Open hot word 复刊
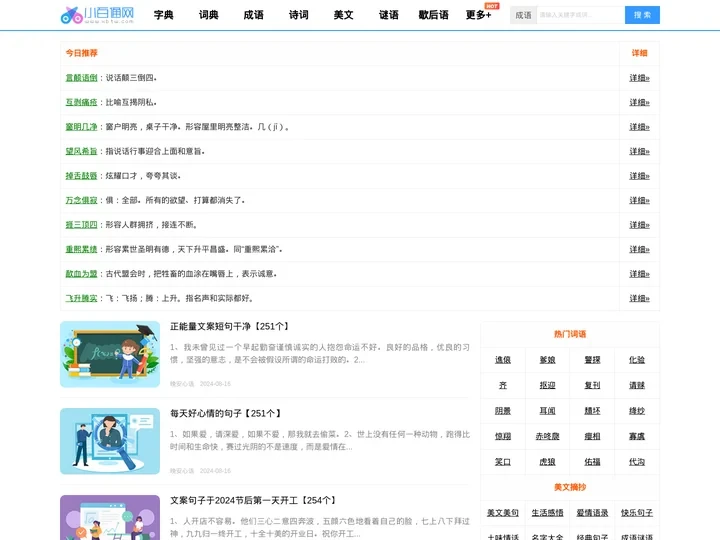 [x=592, y=385]
